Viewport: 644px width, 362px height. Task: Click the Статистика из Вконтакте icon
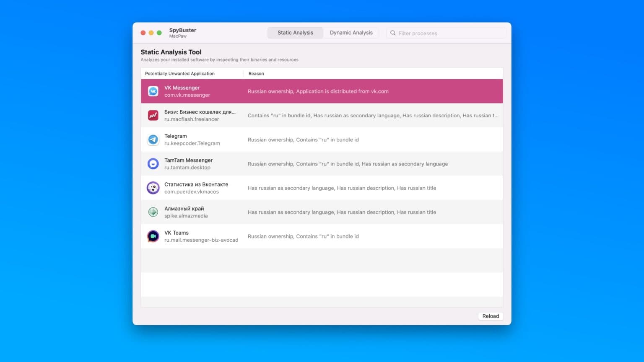(x=153, y=188)
